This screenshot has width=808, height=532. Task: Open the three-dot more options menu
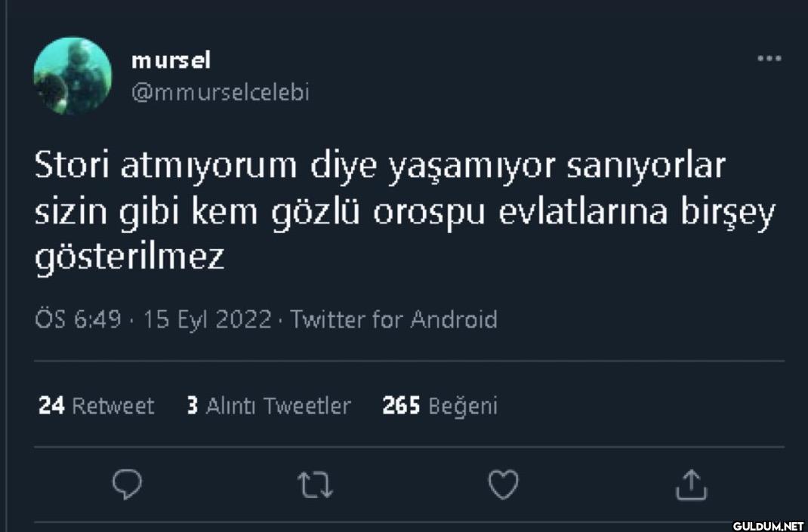point(769,58)
